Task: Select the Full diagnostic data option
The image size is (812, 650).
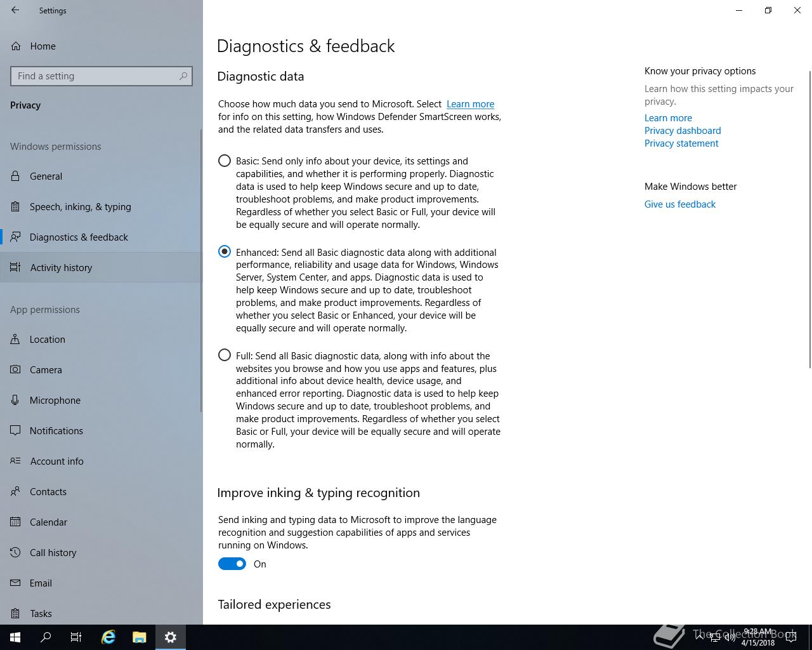Action: 225,355
